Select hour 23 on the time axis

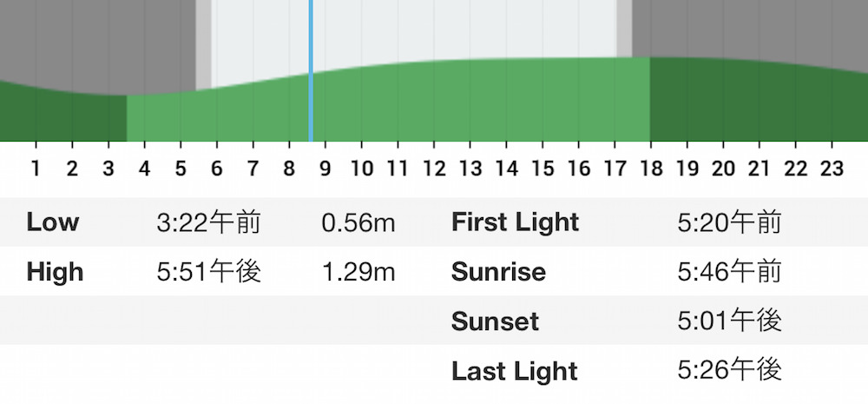832,169
